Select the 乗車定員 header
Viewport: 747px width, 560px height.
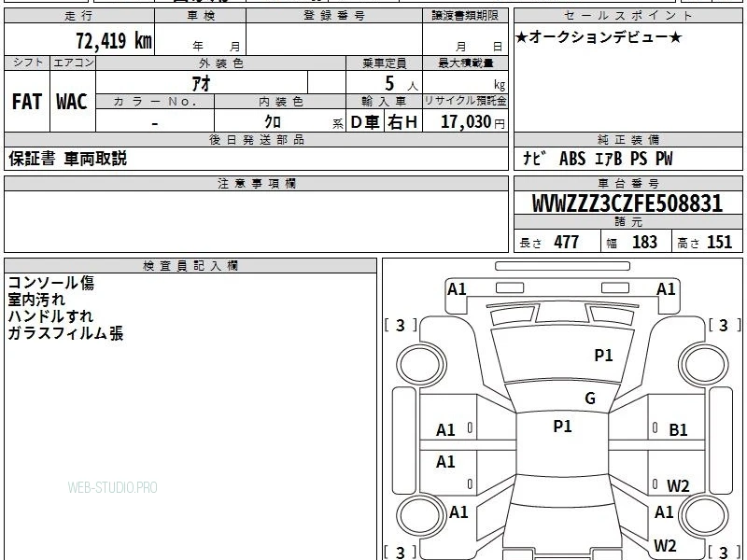pyautogui.click(x=384, y=63)
